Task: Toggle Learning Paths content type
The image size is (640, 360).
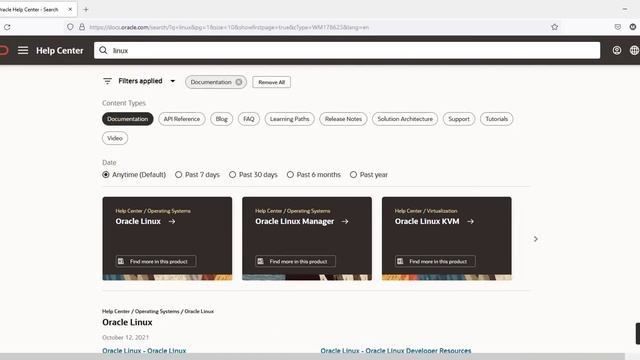Action: click(289, 119)
